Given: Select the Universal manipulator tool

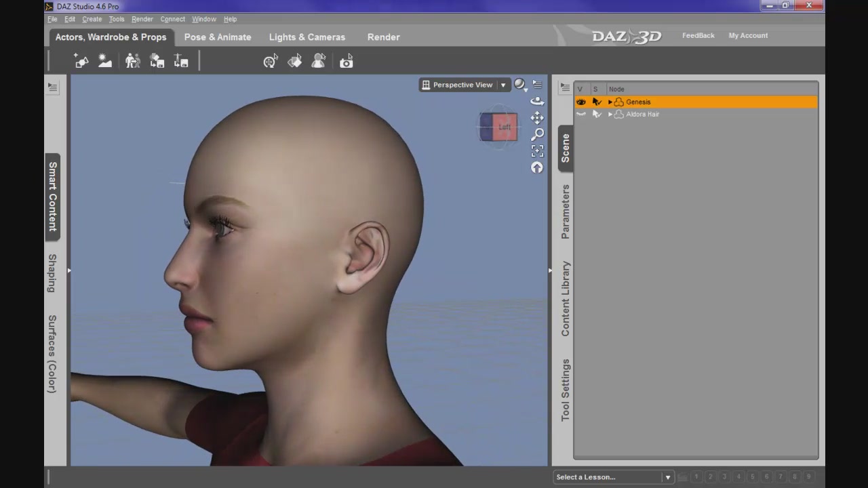Looking at the screenshot, I should pyautogui.click(x=271, y=62).
